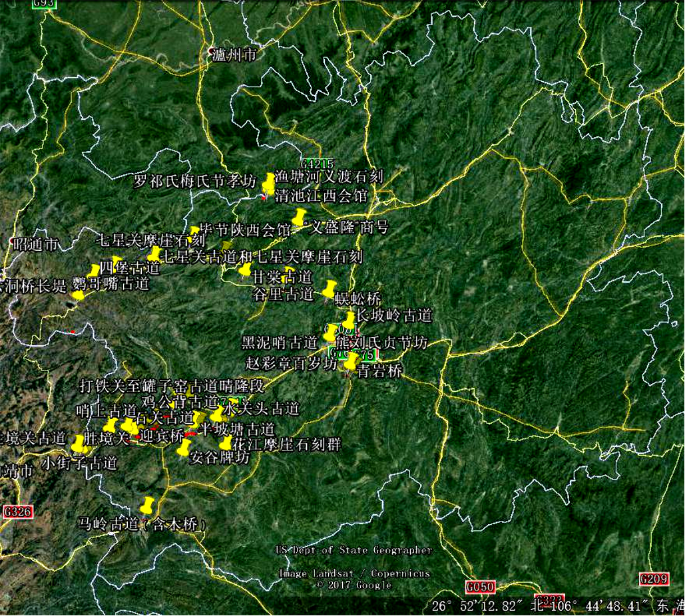The height and width of the screenshot is (616, 685).
Task: Click the 甘棠古道 pushpin marker
Action: 246,269
